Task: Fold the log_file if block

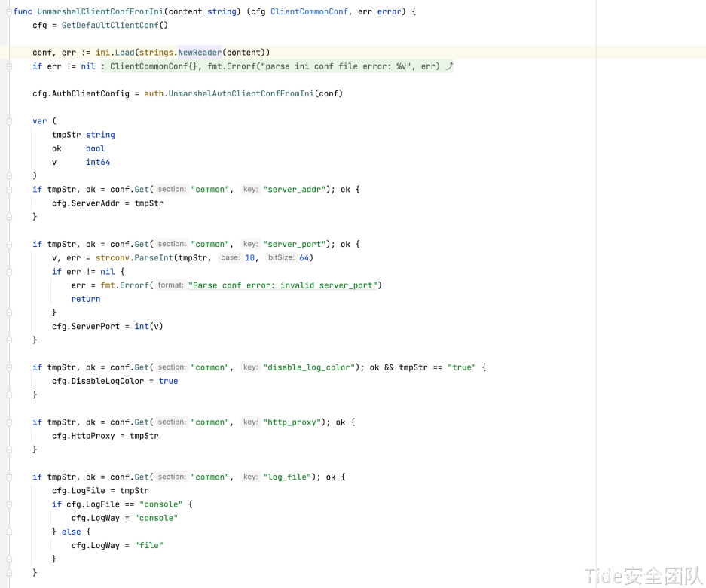Action: pos(9,477)
